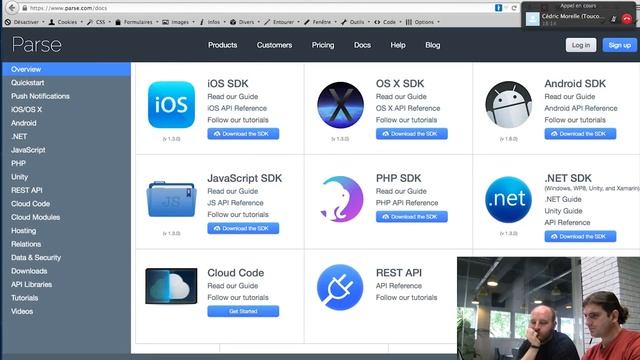Click the Formulaires toolbar icon

click(x=118, y=22)
